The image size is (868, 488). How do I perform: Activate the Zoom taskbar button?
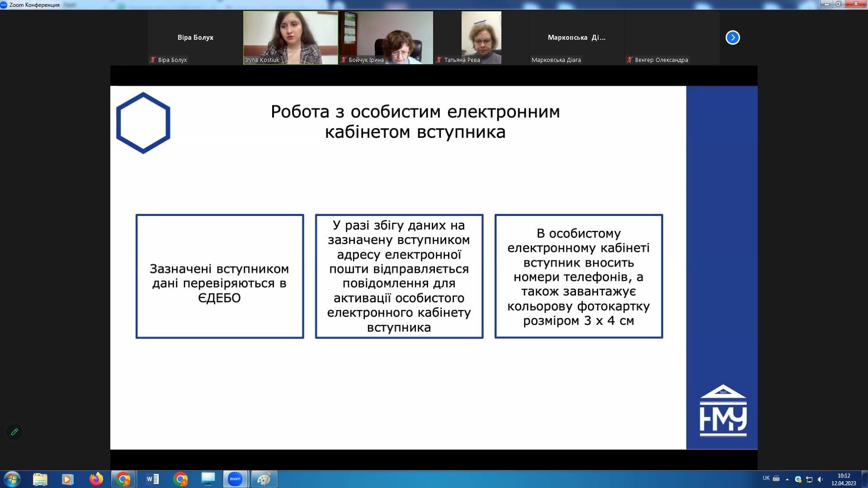[235, 479]
